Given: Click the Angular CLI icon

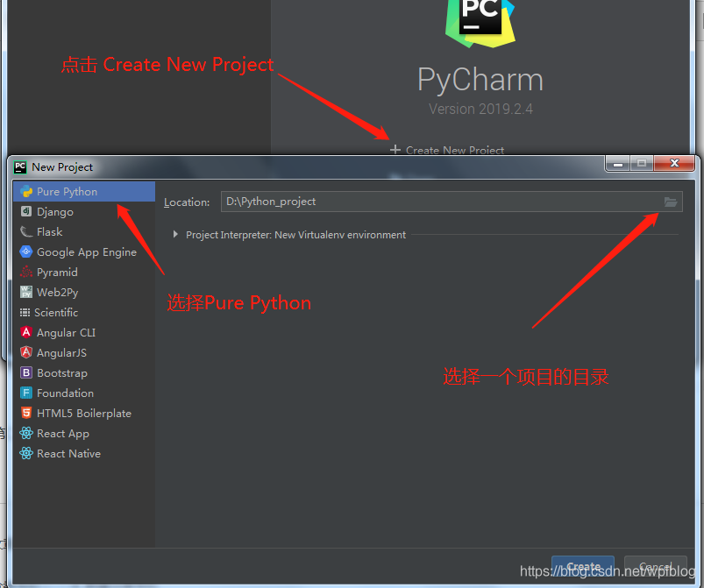Looking at the screenshot, I should (26, 333).
